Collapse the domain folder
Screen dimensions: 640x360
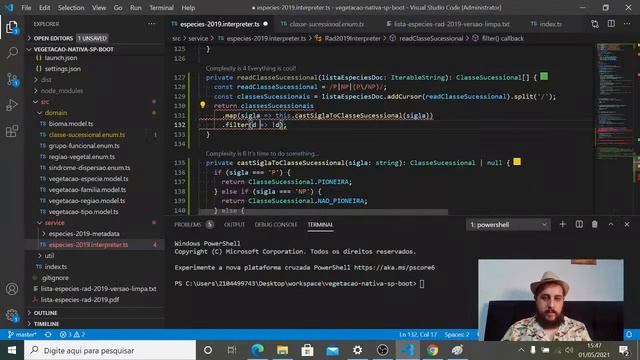(56, 113)
